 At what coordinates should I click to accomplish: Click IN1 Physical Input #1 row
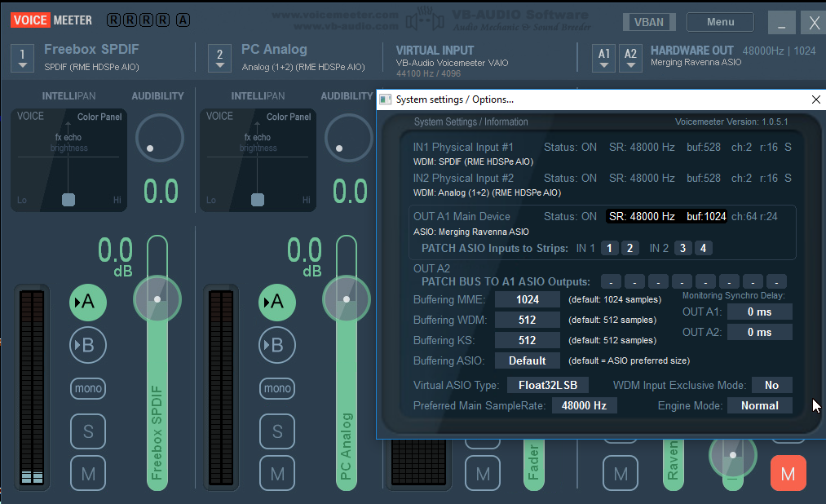click(602, 154)
